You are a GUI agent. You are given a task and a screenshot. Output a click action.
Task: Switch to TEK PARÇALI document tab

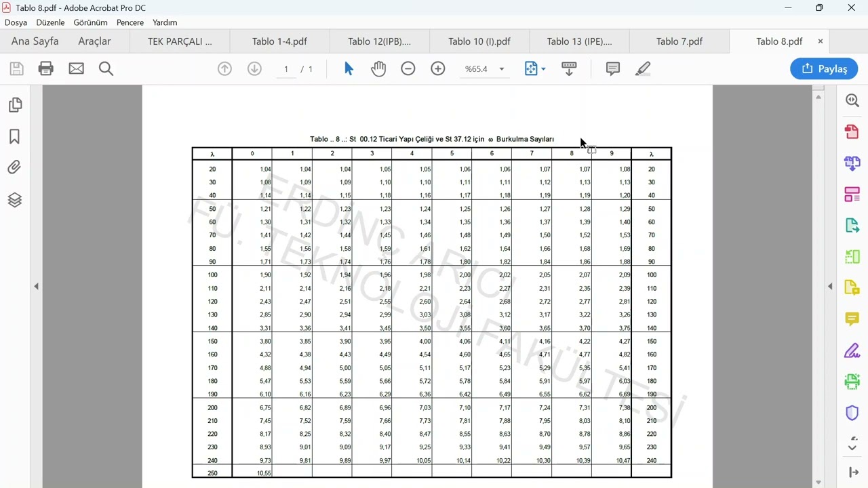coord(180,41)
